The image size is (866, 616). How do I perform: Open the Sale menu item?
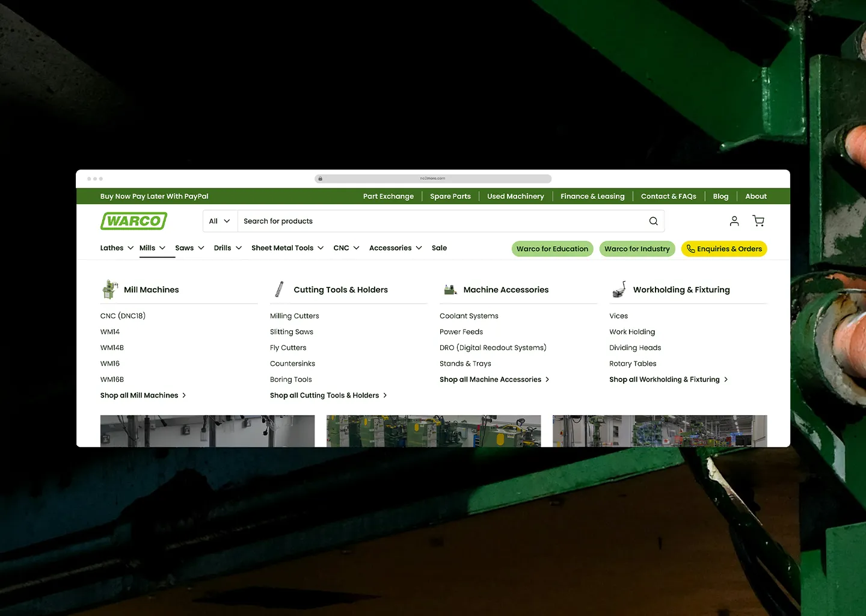click(x=439, y=248)
